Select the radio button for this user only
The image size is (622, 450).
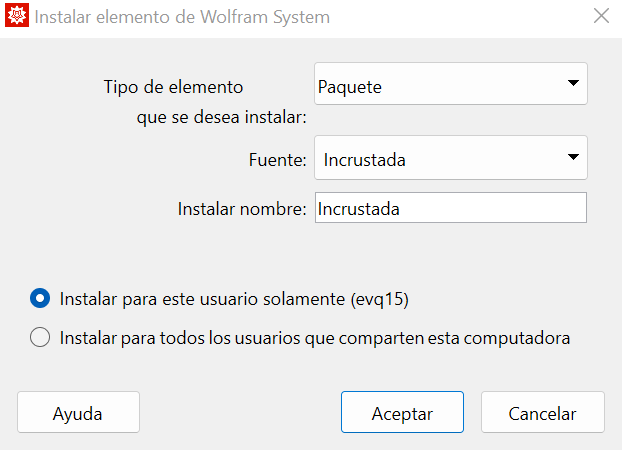40,298
